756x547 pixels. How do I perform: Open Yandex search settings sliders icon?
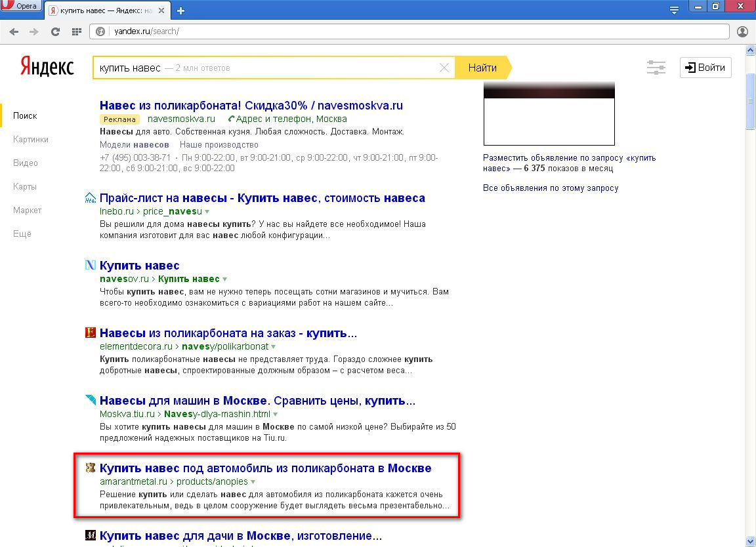[656, 68]
